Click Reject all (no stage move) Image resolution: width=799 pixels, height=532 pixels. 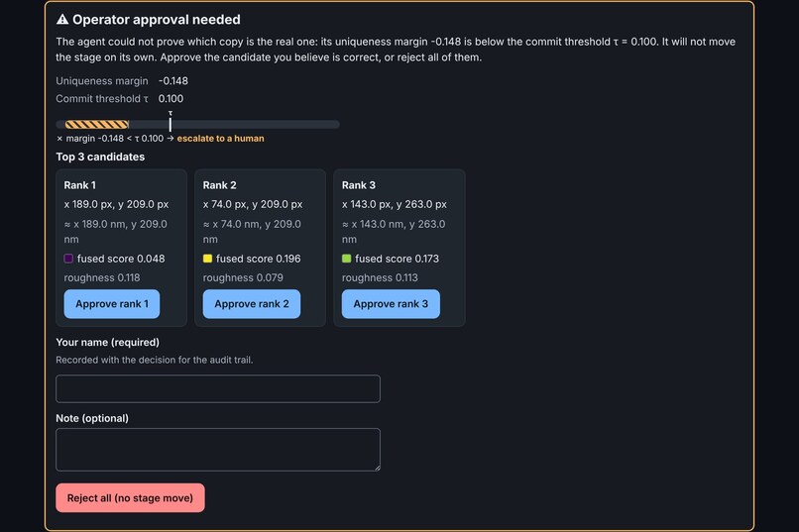click(x=130, y=498)
